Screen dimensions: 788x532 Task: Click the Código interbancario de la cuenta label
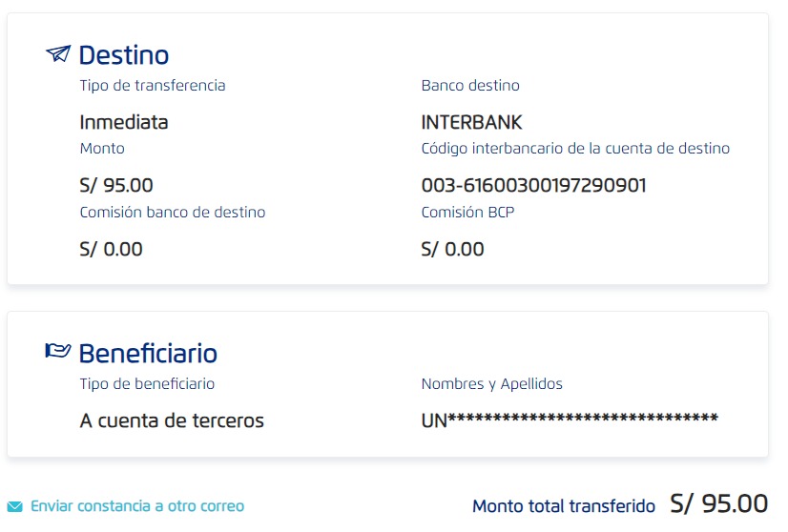coord(575,149)
